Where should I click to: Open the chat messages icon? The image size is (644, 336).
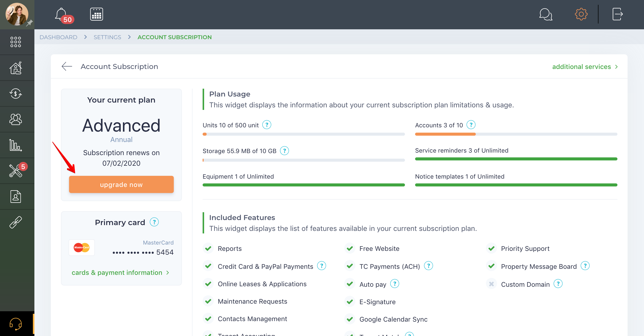point(546,14)
